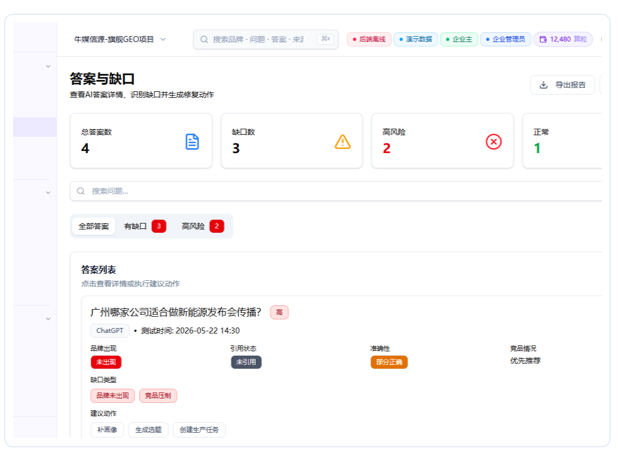618x453 pixels.
Task: Click the 导出报告 export button
Action: click(562, 85)
